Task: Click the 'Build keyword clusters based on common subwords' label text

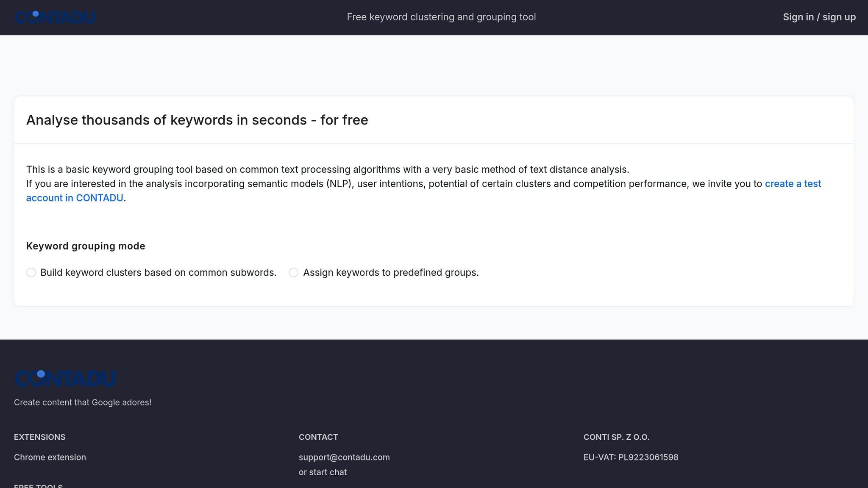Action: click(x=158, y=272)
